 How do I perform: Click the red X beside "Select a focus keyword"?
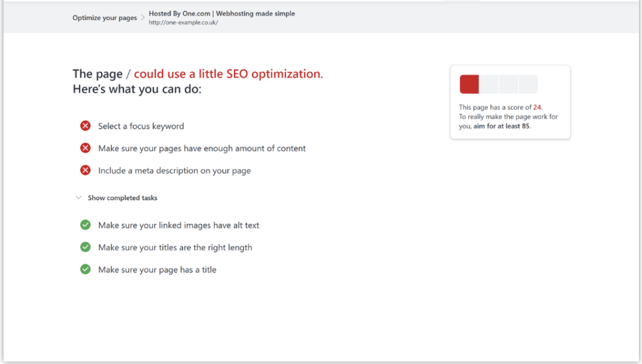pos(85,125)
